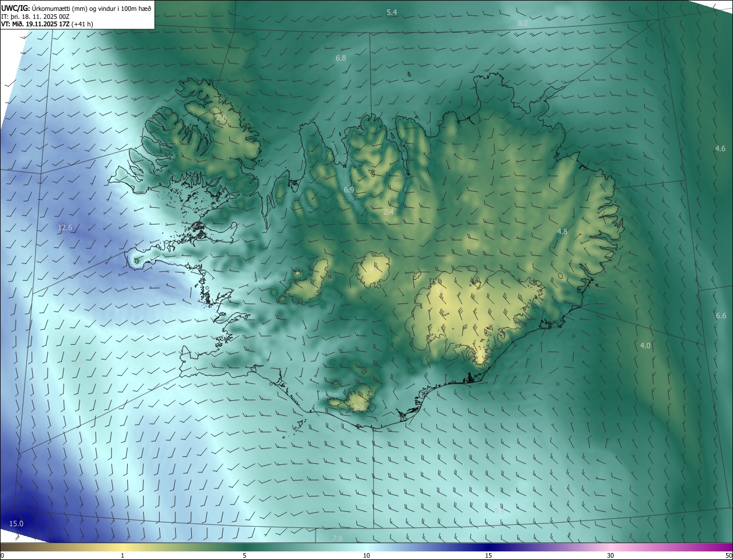
Task: Click the map value label '8.2'
Action: coord(523,23)
